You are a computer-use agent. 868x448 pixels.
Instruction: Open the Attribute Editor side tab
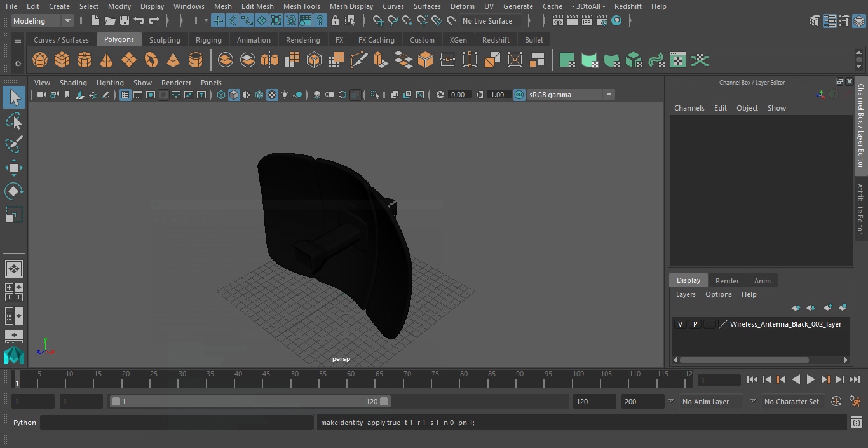point(860,210)
